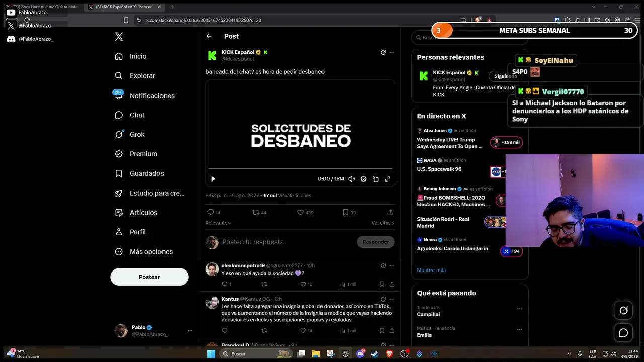Open Artículos in the sidebar

pos(136,213)
